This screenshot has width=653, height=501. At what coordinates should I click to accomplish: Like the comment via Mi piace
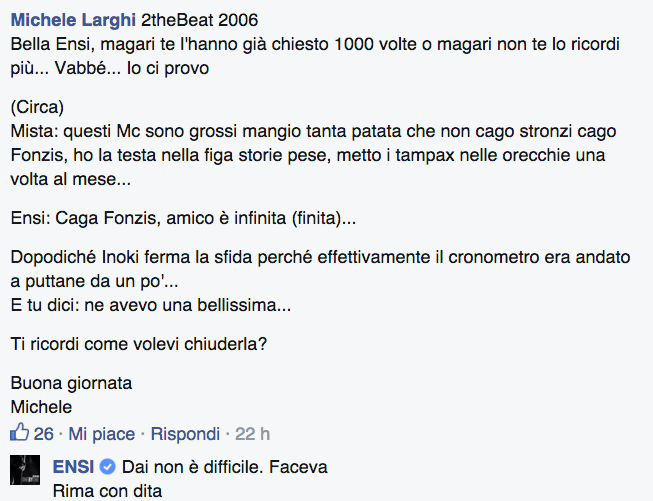click(x=102, y=434)
